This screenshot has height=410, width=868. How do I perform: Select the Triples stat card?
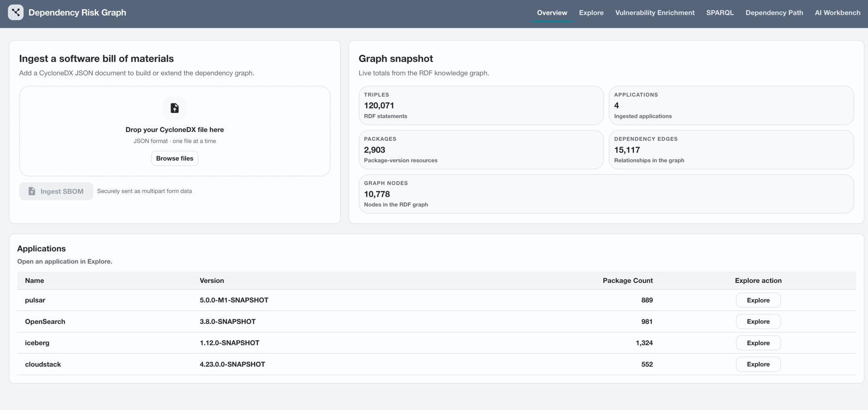point(481,106)
